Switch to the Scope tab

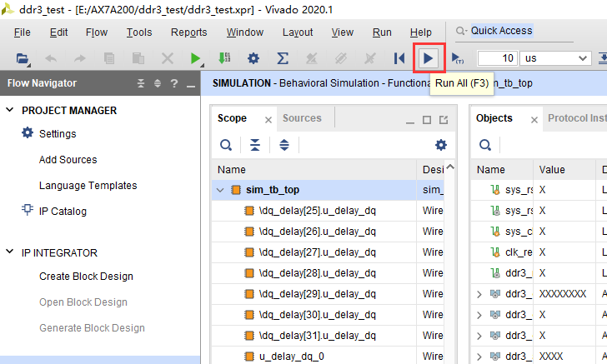tap(232, 118)
